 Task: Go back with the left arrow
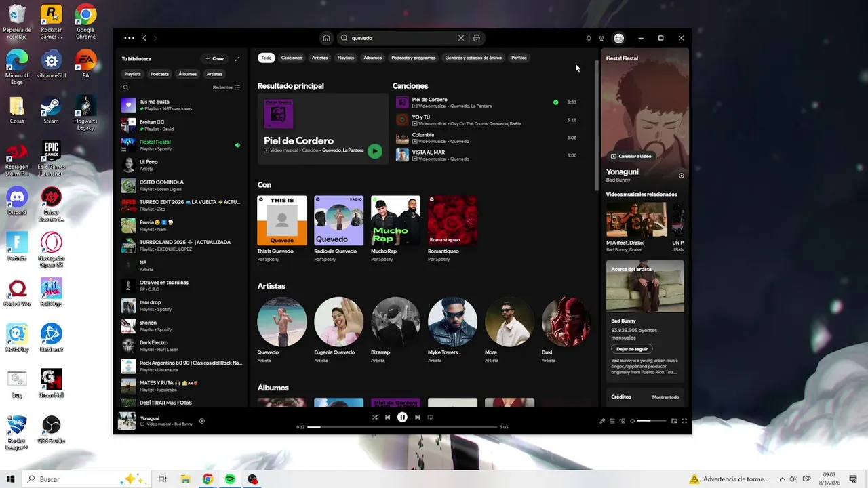(144, 38)
